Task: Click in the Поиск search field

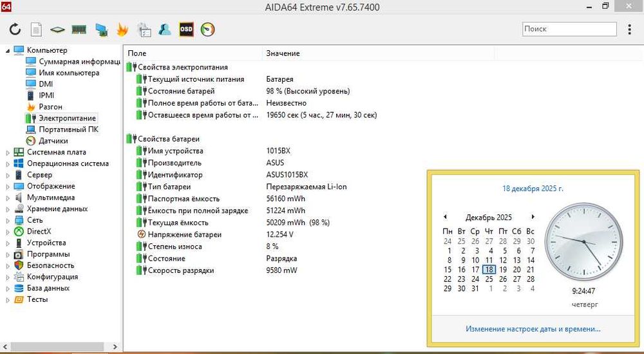Action: [x=569, y=29]
